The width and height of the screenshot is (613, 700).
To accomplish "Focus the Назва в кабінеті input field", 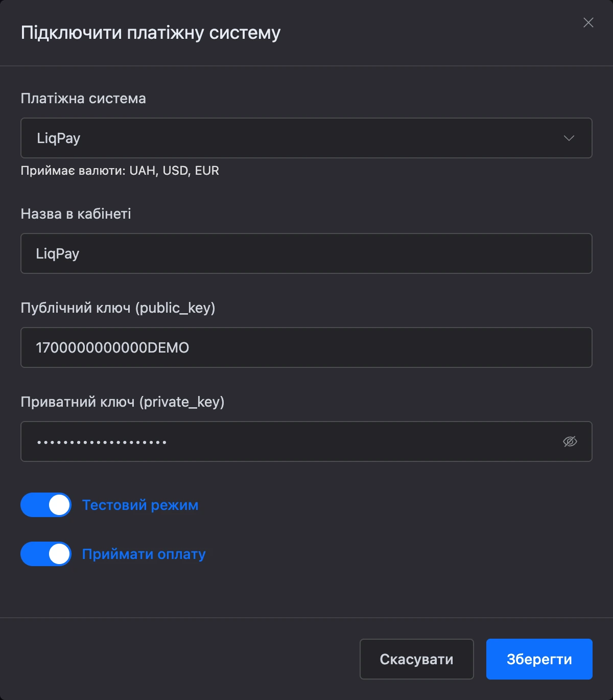I will pyautogui.click(x=306, y=253).
